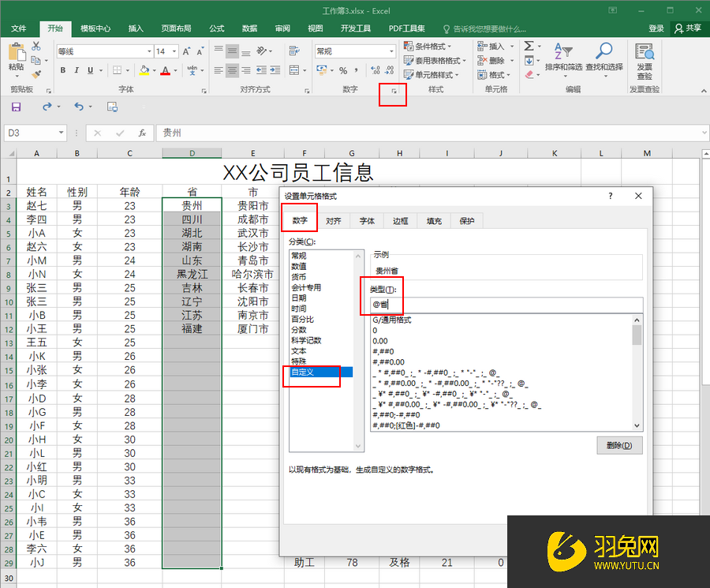Toggle align right
The image size is (710, 588).
click(246, 70)
